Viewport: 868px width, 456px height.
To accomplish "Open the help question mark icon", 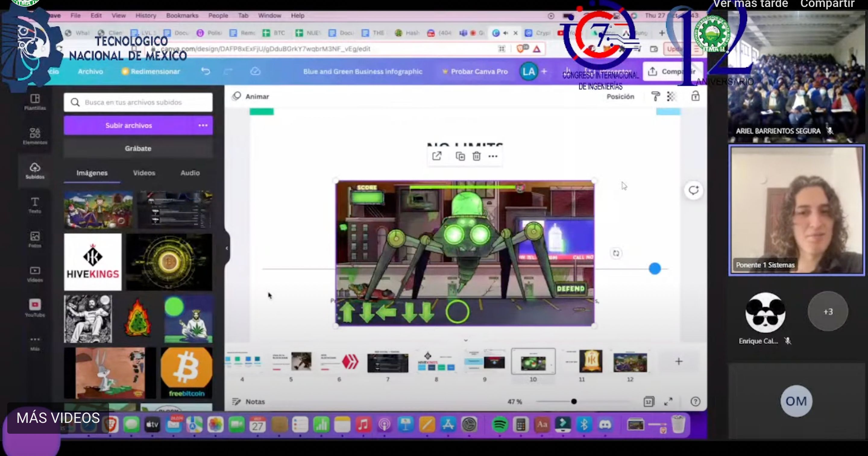I will pos(695,401).
